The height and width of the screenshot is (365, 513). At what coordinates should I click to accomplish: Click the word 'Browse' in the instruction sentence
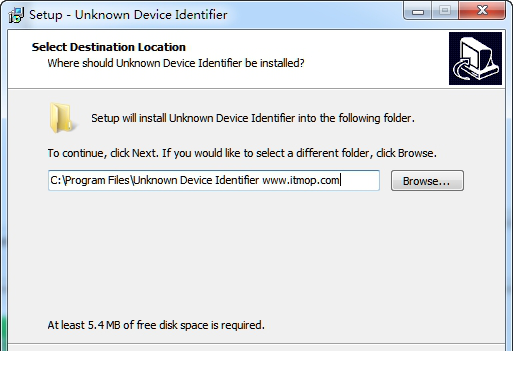click(x=416, y=153)
